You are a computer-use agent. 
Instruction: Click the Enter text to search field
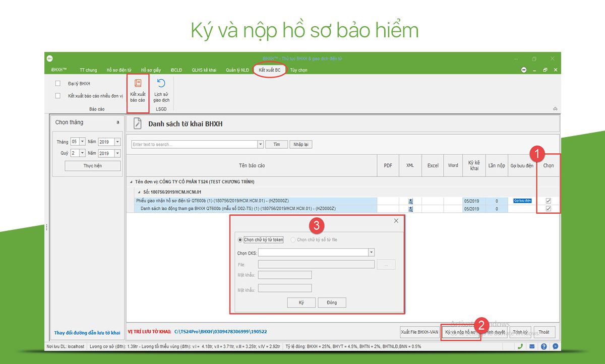[194, 144]
